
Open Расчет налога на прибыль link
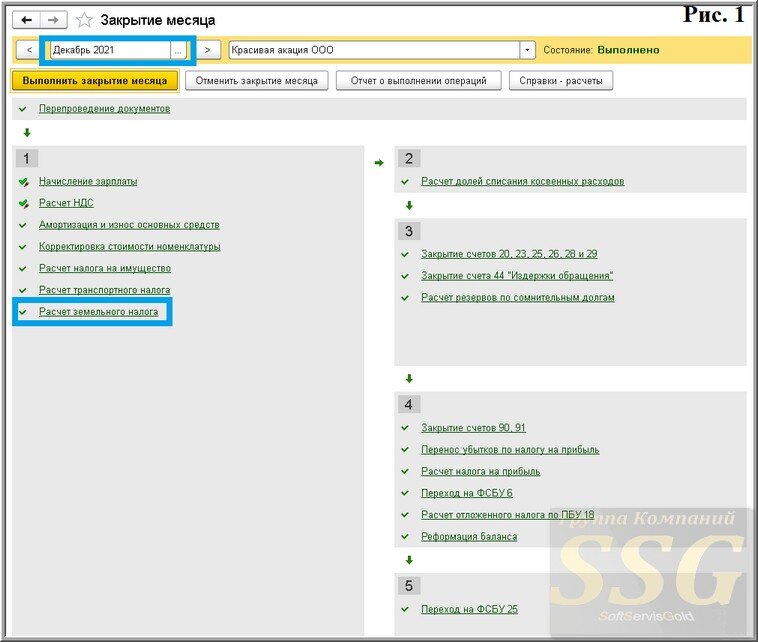tap(481, 471)
